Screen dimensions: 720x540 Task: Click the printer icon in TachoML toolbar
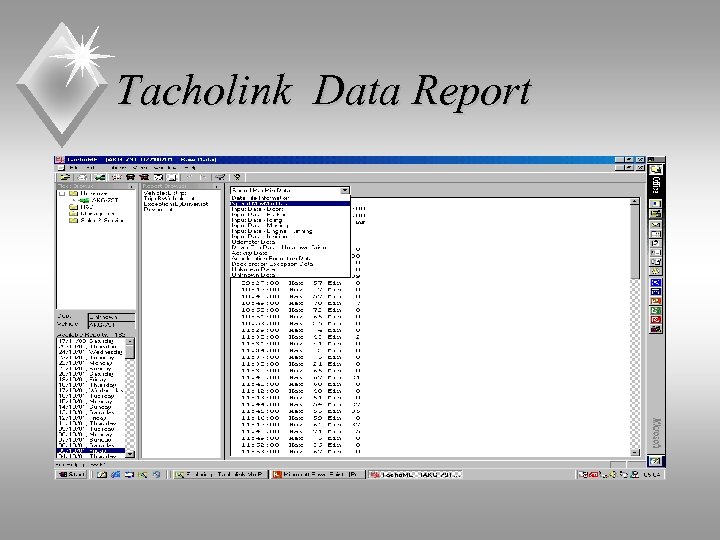pyautogui.click(x=82, y=177)
